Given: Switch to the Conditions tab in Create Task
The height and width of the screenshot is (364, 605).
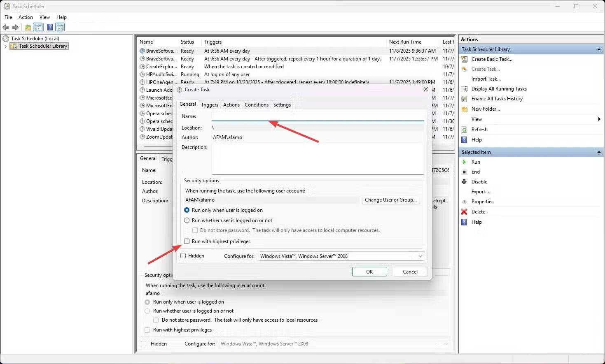Looking at the screenshot, I should point(257,105).
